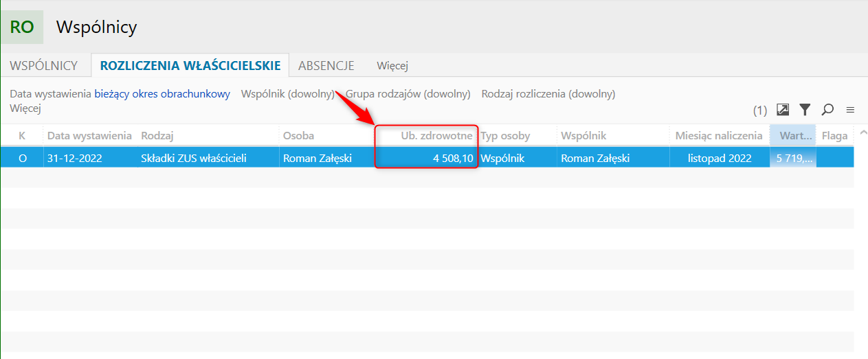Select the ROZLICZENIA WŁAŚCICIELSKIE tab
The width and height of the screenshot is (868, 359).
coord(190,66)
